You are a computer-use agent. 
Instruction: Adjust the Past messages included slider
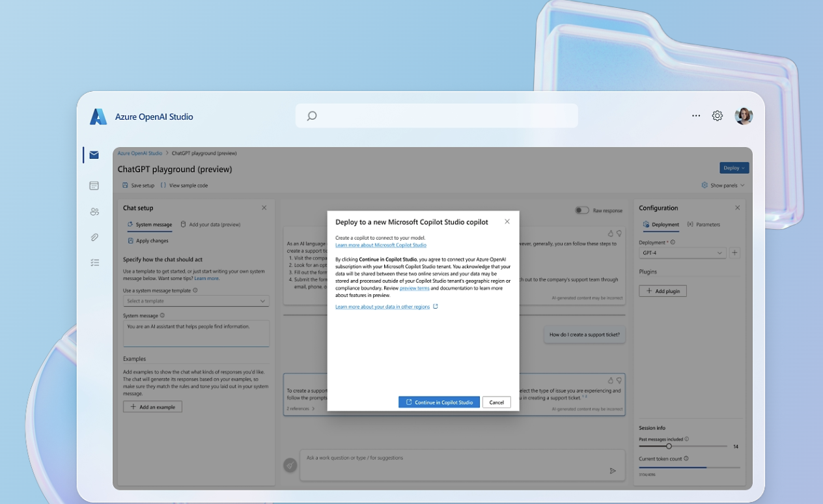point(682,446)
